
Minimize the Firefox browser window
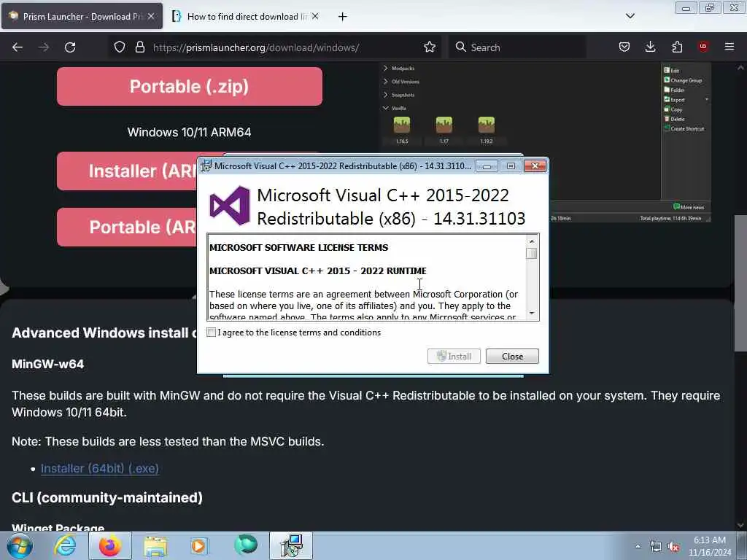click(x=686, y=8)
